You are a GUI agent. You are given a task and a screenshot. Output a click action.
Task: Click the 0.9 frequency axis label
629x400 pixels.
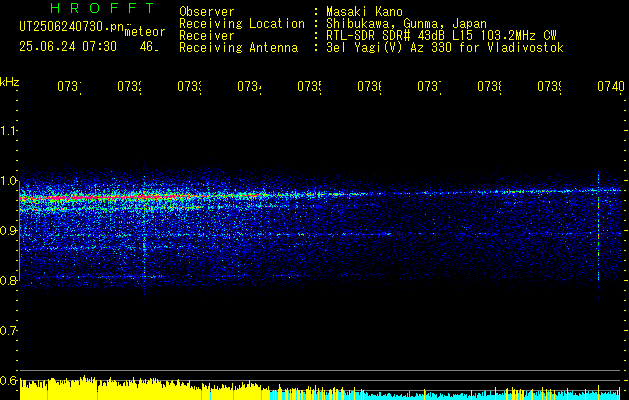(x=8, y=230)
